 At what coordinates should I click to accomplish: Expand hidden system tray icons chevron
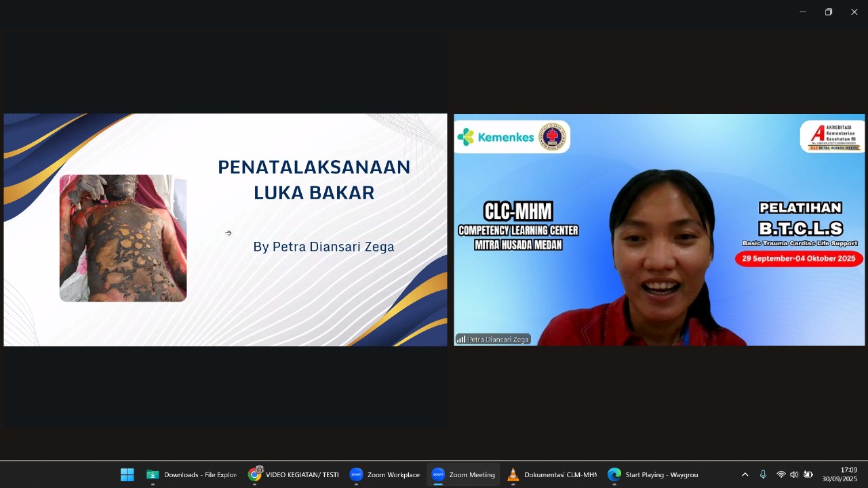pos(745,474)
